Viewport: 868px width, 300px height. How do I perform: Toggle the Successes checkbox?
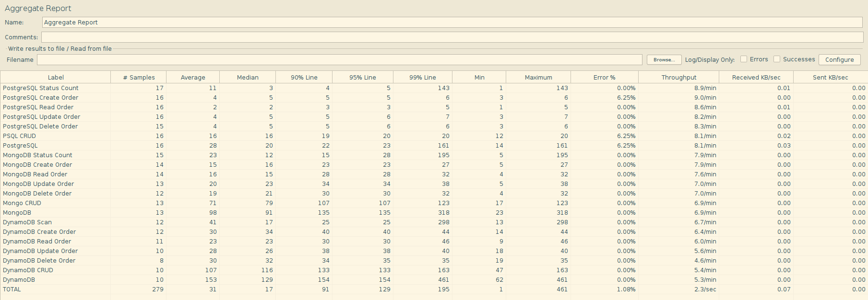[x=777, y=59]
